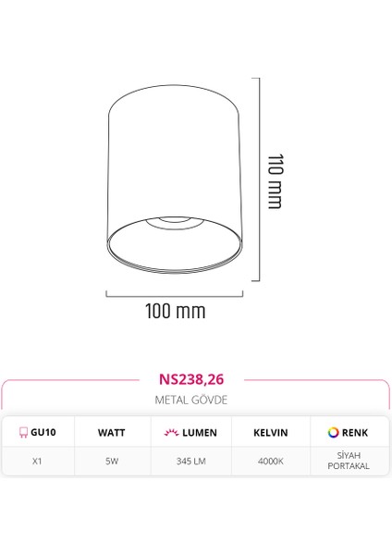Click the rainbow color wheel icon
The height and width of the screenshot is (555, 392).
coord(333,432)
